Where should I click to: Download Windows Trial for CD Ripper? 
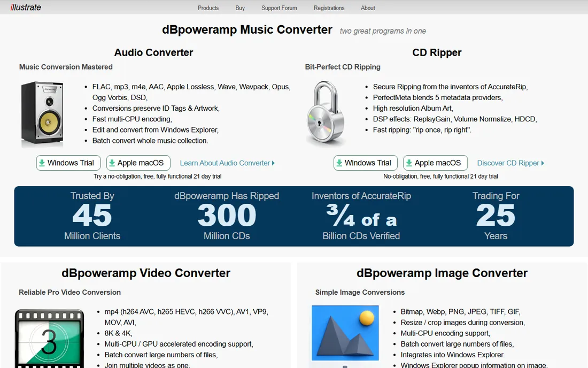pos(366,163)
